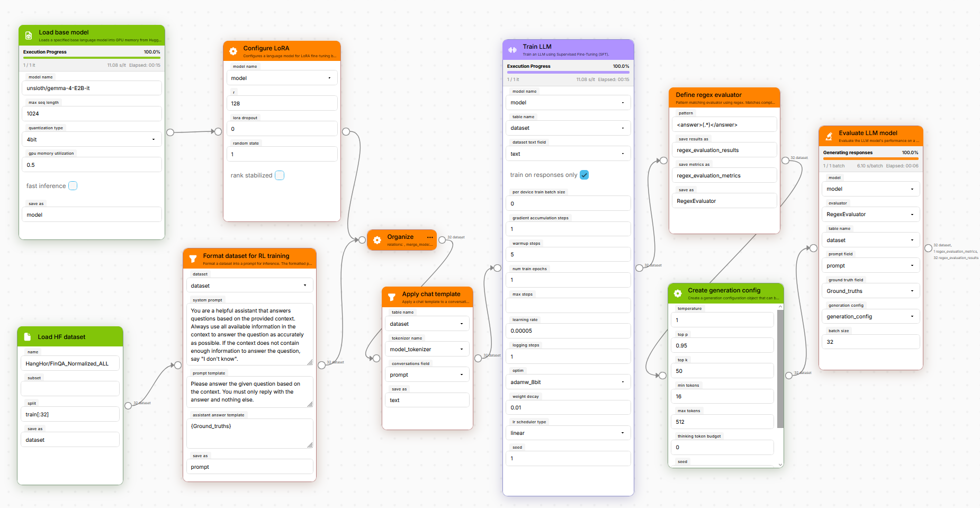Image resolution: width=980 pixels, height=508 pixels.
Task: Click Load base model execution progress bar
Action: (92, 58)
